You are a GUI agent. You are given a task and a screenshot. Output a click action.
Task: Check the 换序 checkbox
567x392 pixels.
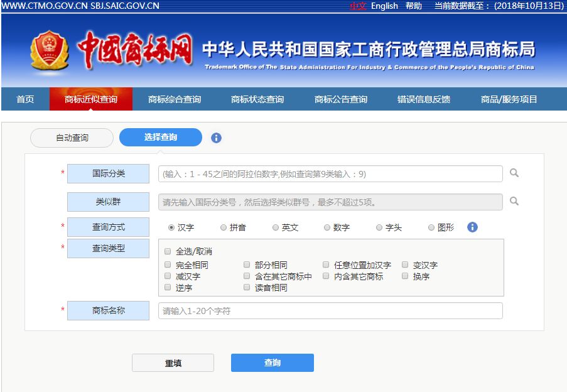[405, 276]
